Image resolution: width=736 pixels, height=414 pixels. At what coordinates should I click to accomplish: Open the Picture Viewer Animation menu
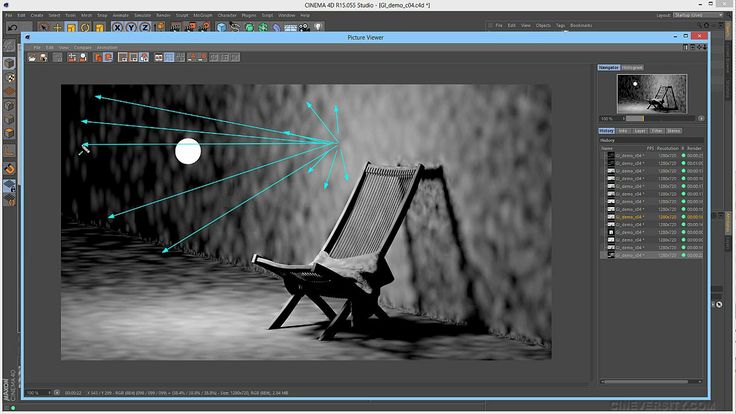(x=107, y=47)
